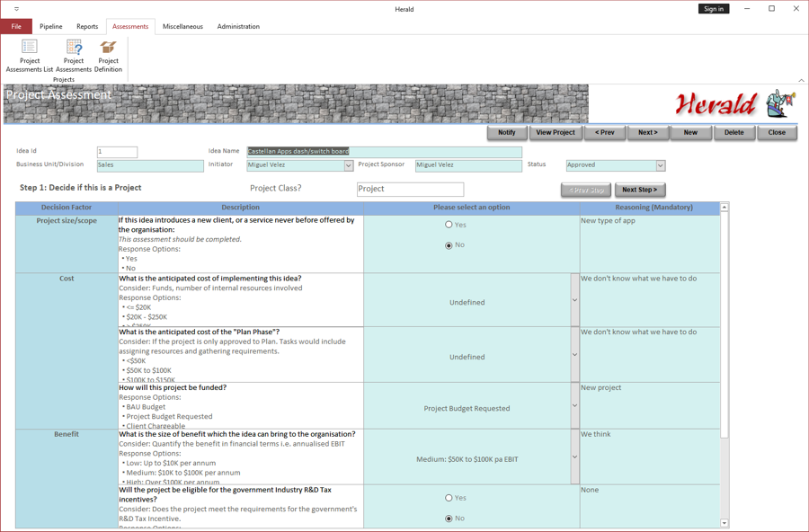Edit reasoning 'None' for R&D Tax
The image size is (809, 532).
coord(650,507)
